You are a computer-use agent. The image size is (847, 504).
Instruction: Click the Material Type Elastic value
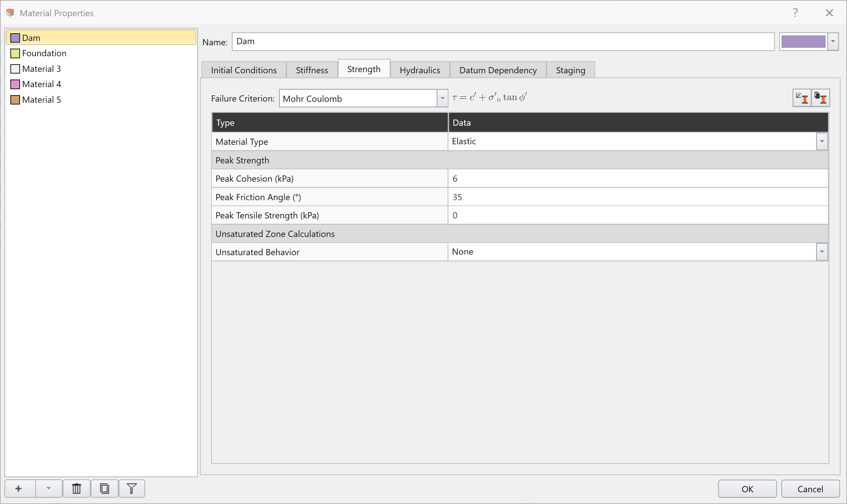pos(632,141)
